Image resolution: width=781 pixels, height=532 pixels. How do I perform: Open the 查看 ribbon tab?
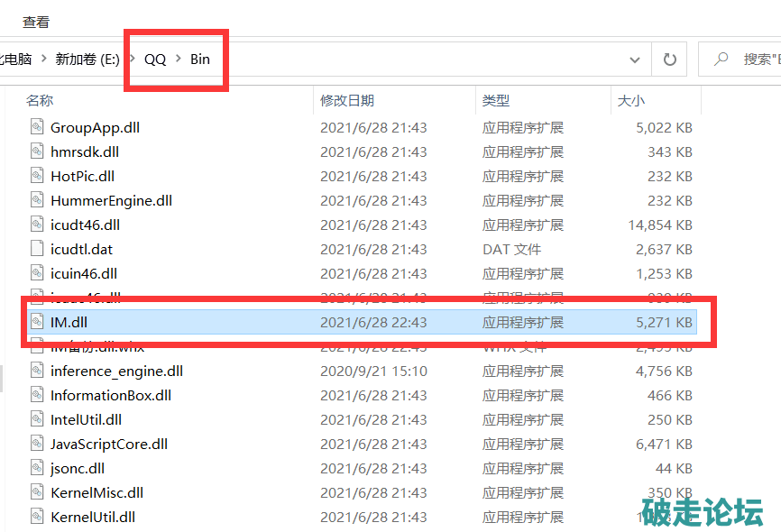click(36, 22)
